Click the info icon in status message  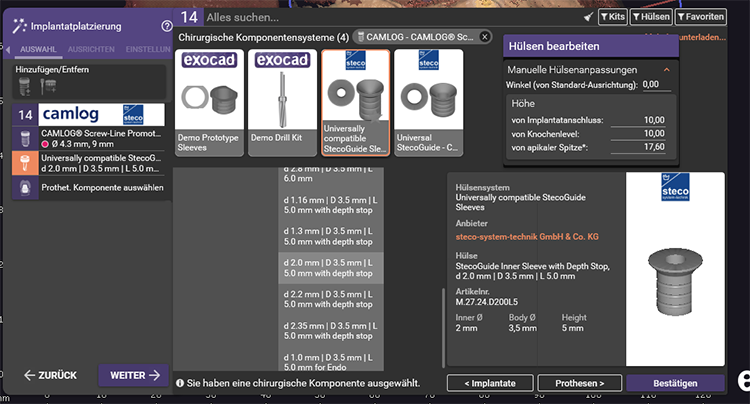coord(180,383)
